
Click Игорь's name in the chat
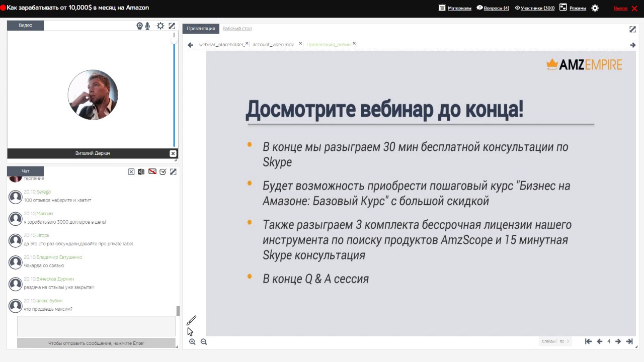click(x=43, y=235)
